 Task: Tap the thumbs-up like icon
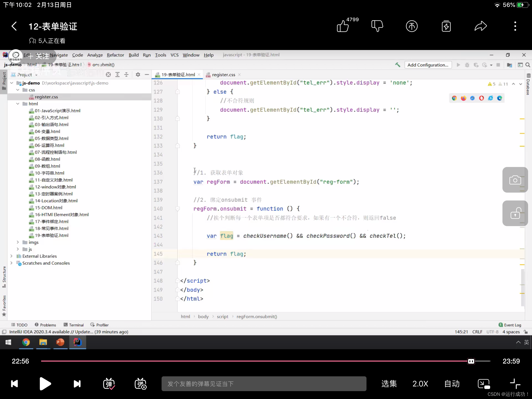[343, 26]
